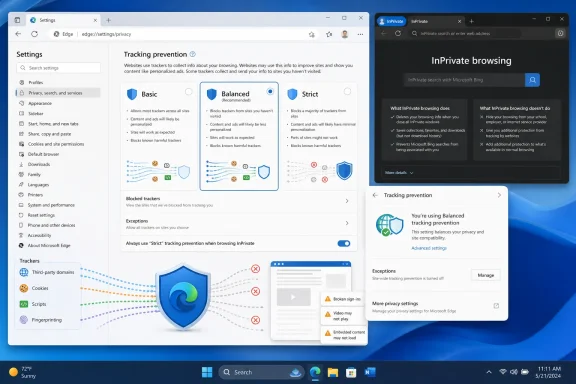Click the Search settings input field
Viewport: 576px width, 384px height.
click(x=58, y=68)
